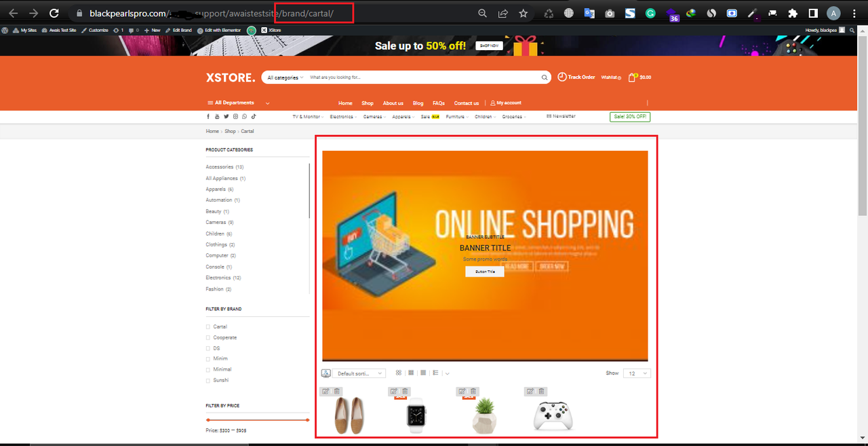Image resolution: width=868 pixels, height=446 pixels.
Task: Click the search magnifier in store search bar
Action: click(545, 77)
